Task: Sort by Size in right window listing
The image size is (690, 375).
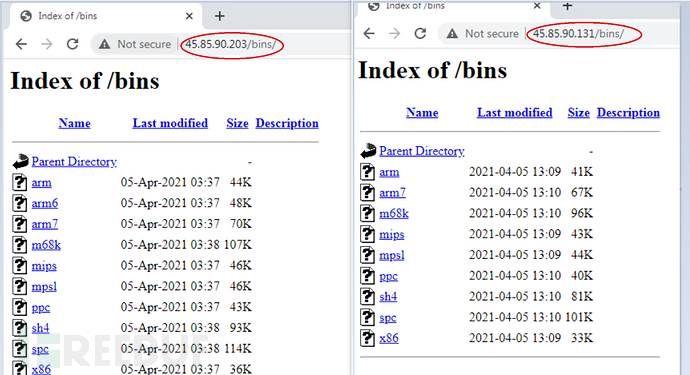Action: coord(579,113)
